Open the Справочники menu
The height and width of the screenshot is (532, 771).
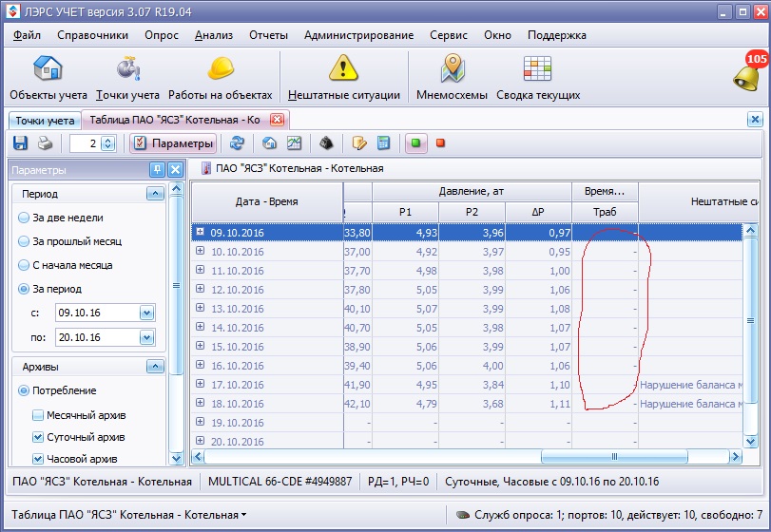coord(92,35)
